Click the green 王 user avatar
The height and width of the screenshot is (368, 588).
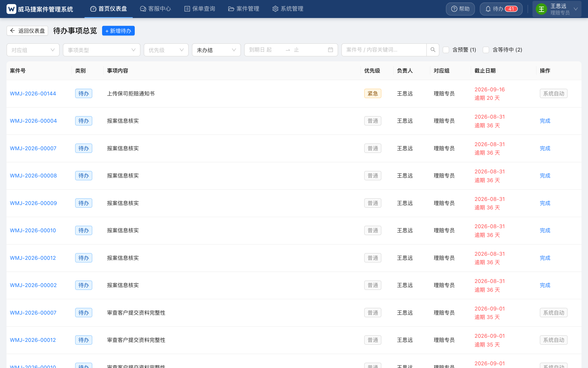541,9
